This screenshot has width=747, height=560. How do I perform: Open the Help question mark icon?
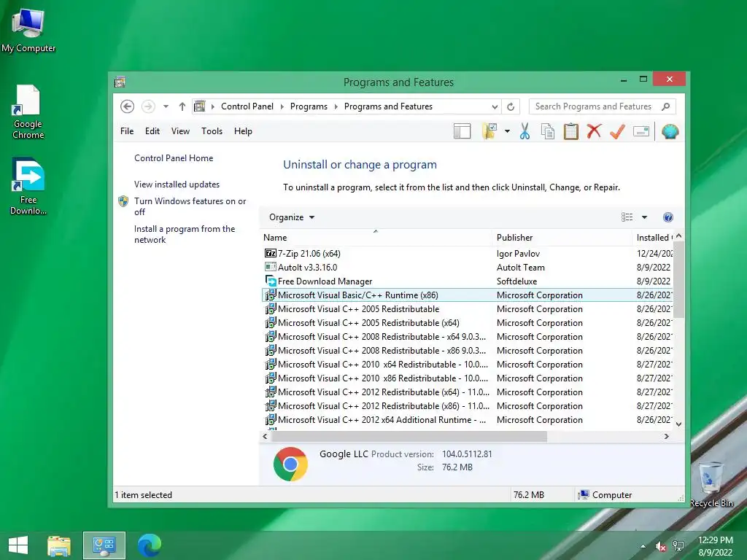pyautogui.click(x=668, y=217)
